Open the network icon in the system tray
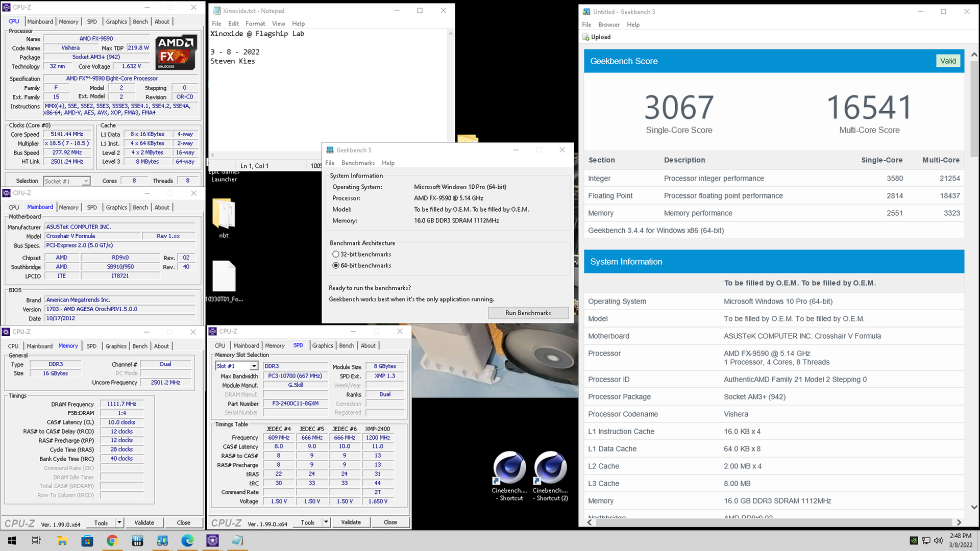Image resolution: width=980 pixels, height=551 pixels. (x=926, y=540)
